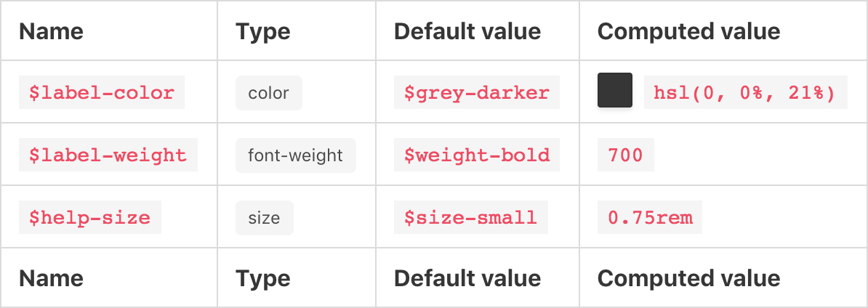Click the $help-size variable name
The image size is (868, 308).
pyautogui.click(x=90, y=218)
